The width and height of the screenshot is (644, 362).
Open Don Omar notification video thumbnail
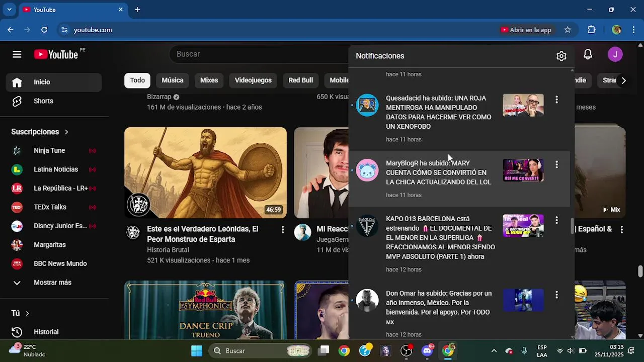point(523,300)
